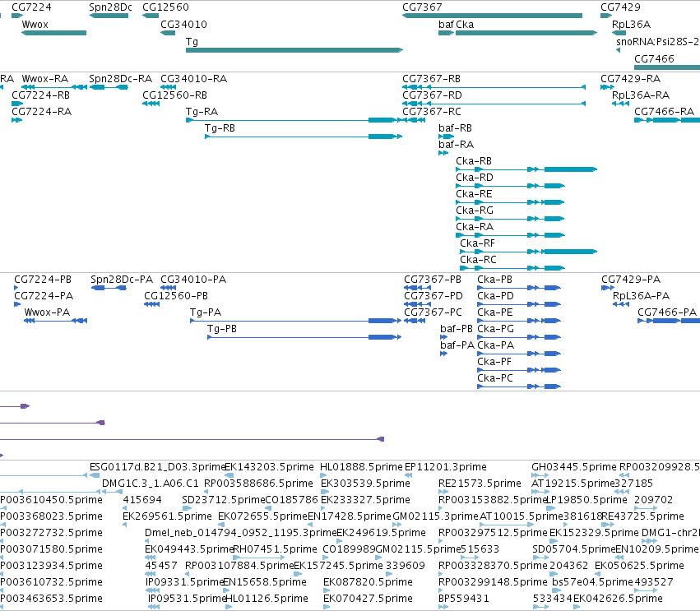
Task: Select the Spn28Dc-PA protein label
Action: (x=122, y=280)
